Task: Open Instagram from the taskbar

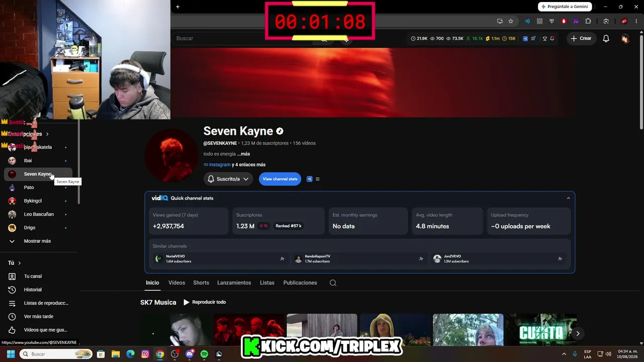Action: click(145, 354)
